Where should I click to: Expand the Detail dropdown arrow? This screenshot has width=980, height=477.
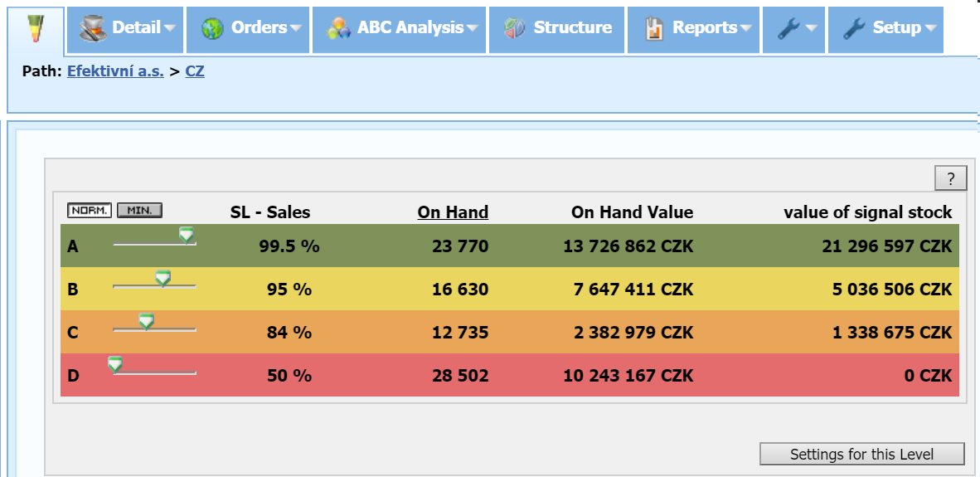point(170,28)
